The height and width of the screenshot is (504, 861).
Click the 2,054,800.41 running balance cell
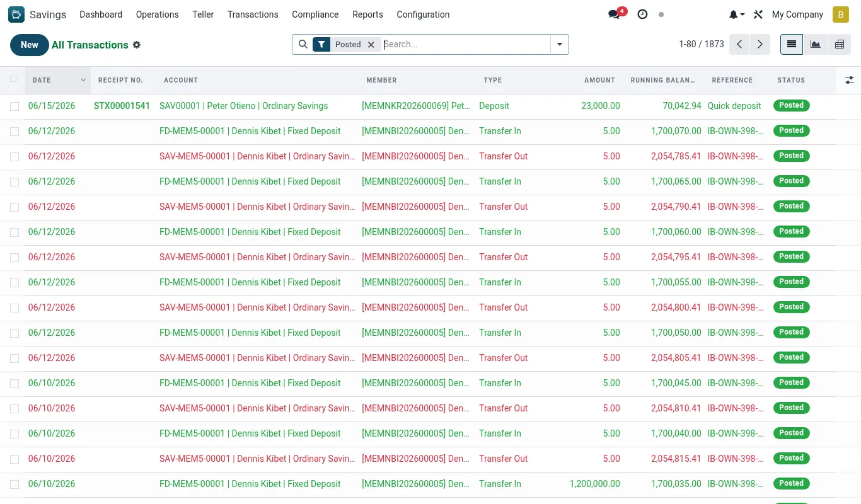[676, 307]
